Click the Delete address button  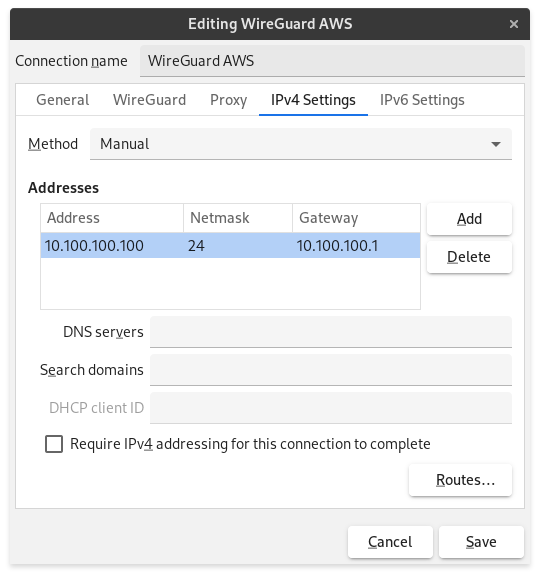coord(469,257)
